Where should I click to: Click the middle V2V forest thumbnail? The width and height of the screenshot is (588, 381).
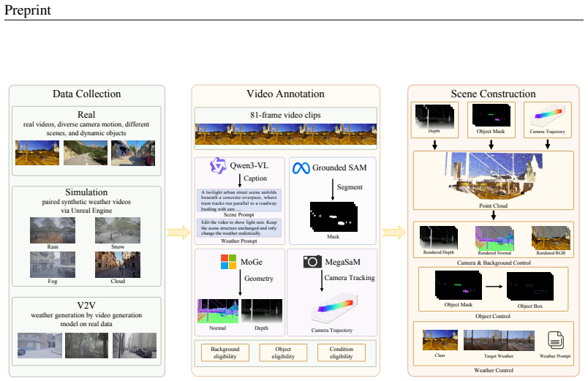click(86, 345)
